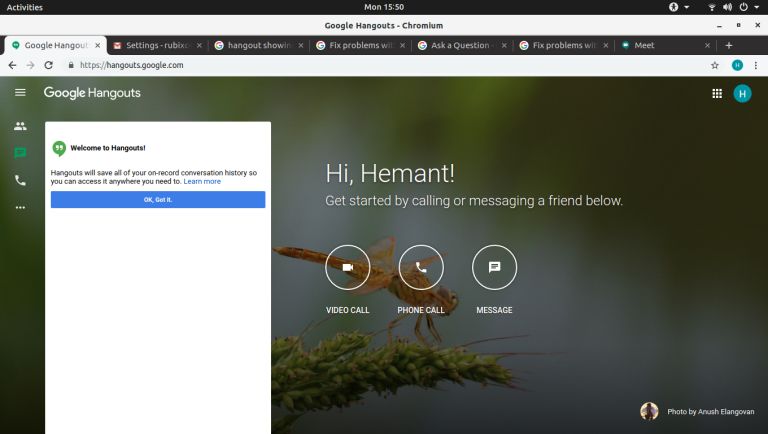Click the address bar URL field

387,65
